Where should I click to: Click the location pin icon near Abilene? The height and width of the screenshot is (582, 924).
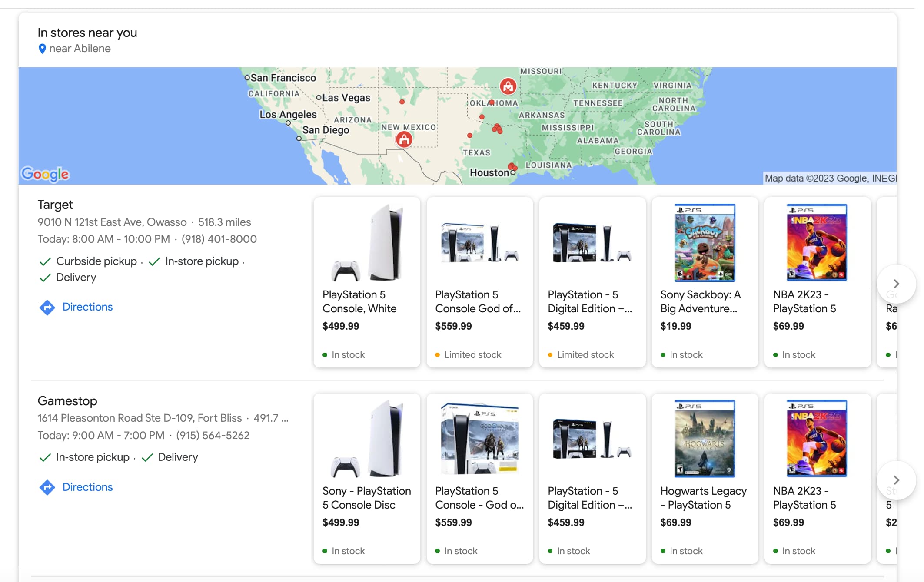42,49
